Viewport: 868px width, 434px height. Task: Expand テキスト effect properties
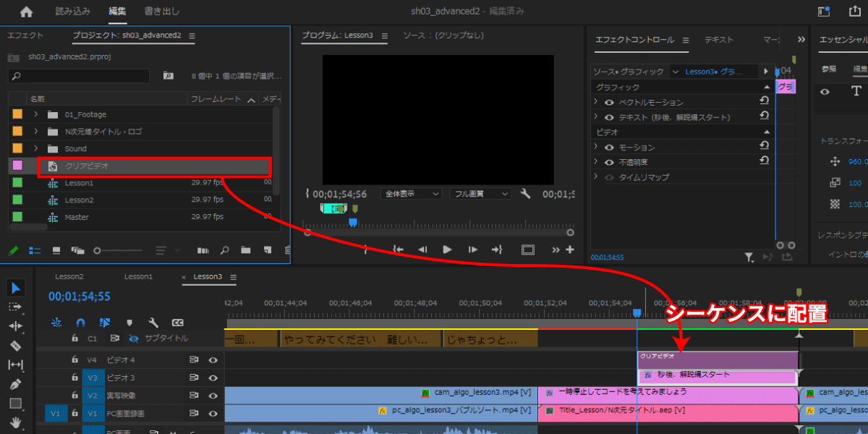tap(596, 117)
